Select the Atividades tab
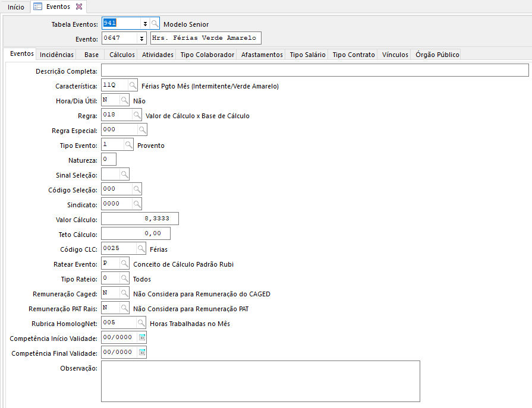Viewport: 532px width, 408px height. click(158, 55)
